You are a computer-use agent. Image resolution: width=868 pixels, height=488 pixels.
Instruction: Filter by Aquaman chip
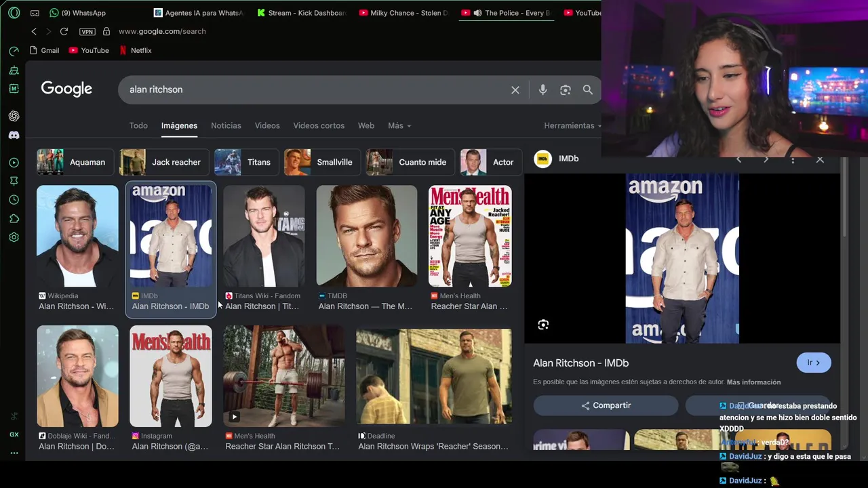pos(75,162)
